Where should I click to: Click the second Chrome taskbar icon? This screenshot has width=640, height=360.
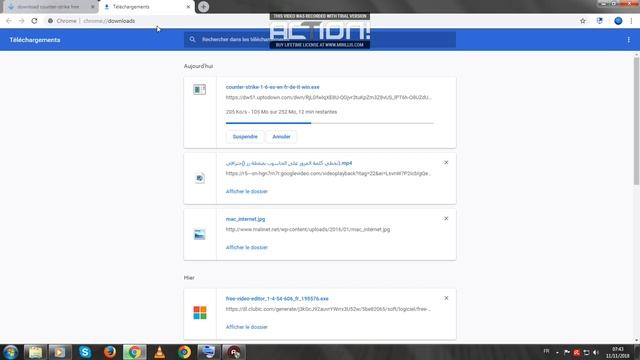[x=184, y=352]
